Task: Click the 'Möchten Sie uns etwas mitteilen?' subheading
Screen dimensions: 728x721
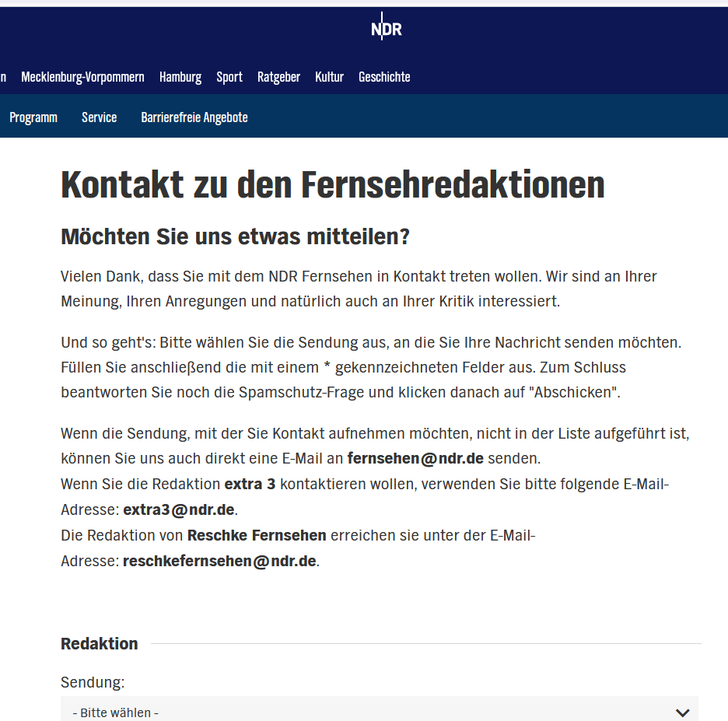Action: point(235,237)
